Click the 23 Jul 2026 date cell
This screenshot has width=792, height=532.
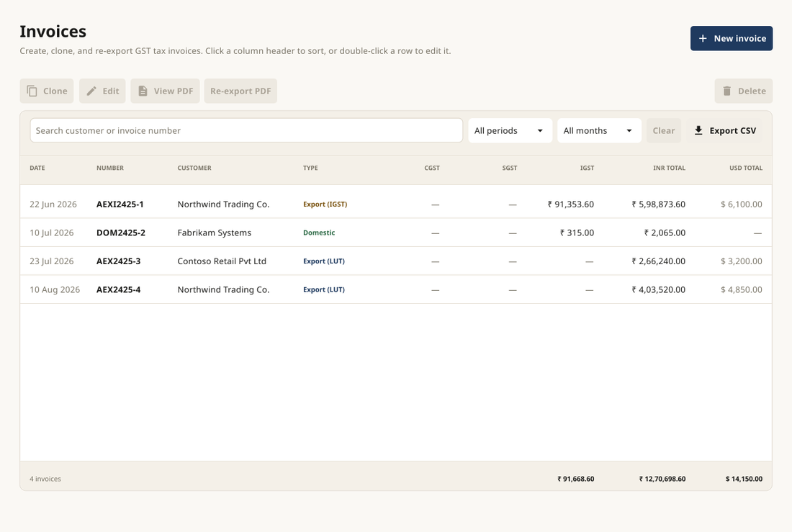pyautogui.click(x=52, y=261)
